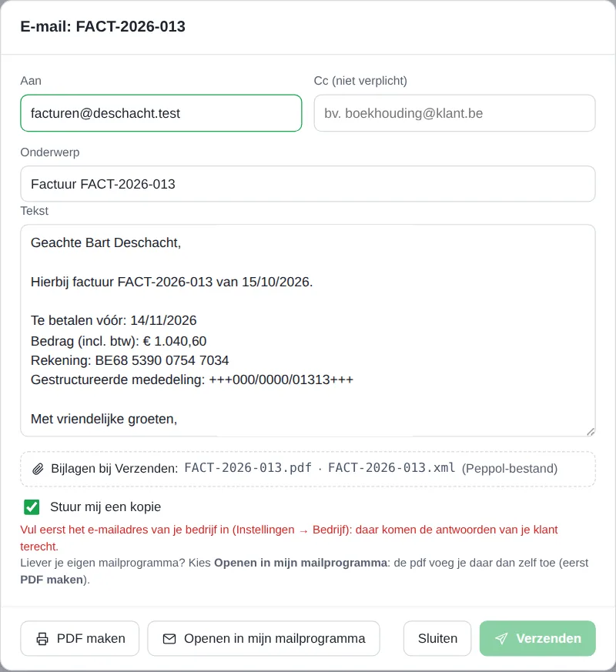The image size is (616, 672).
Task: Click the PDF maken button
Action: (80, 639)
